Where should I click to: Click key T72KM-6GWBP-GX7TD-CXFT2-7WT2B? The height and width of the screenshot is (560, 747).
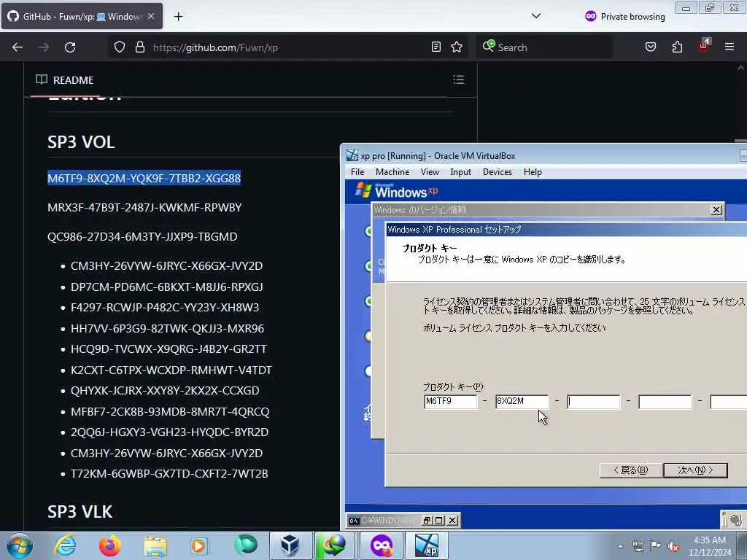click(169, 474)
